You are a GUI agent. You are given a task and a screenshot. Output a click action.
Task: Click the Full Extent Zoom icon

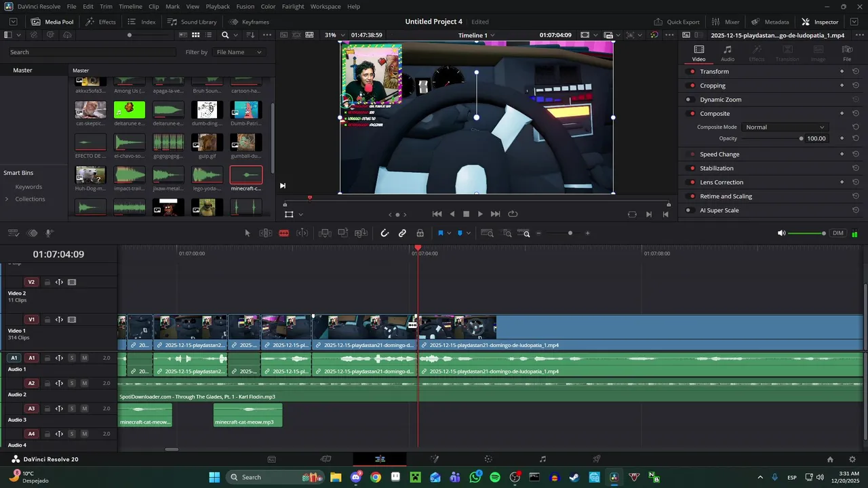(487, 233)
